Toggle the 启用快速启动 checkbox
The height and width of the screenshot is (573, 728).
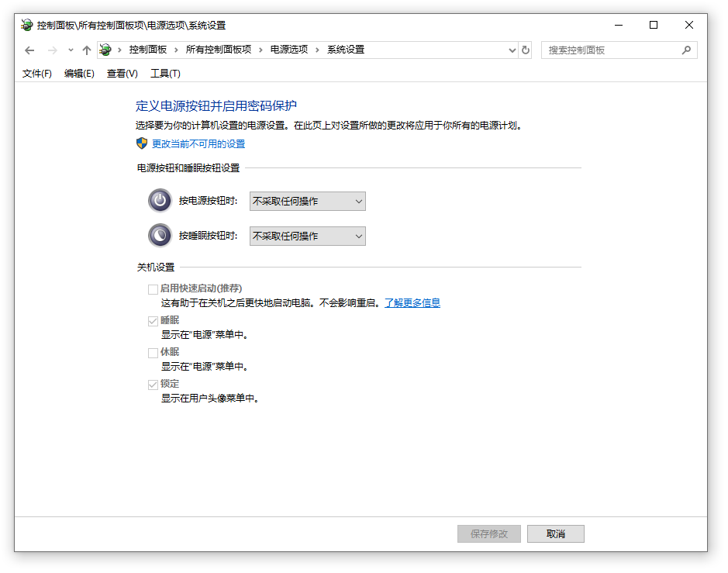pyautogui.click(x=153, y=289)
